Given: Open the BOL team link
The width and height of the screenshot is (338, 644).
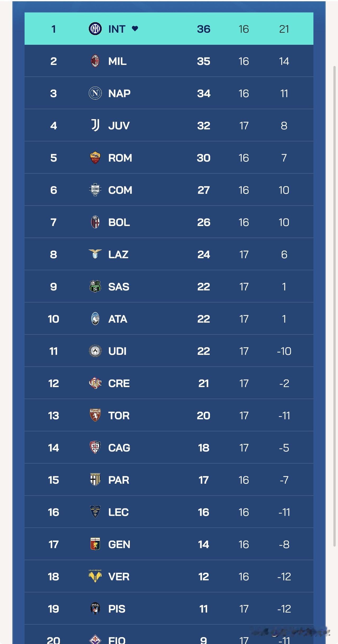Looking at the screenshot, I should [119, 222].
